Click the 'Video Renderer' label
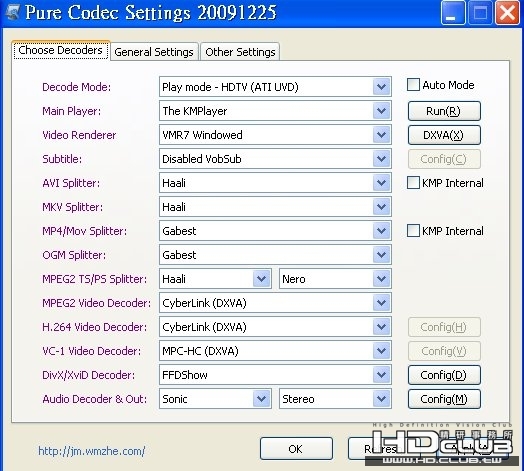The height and width of the screenshot is (471, 524). pyautogui.click(x=79, y=135)
